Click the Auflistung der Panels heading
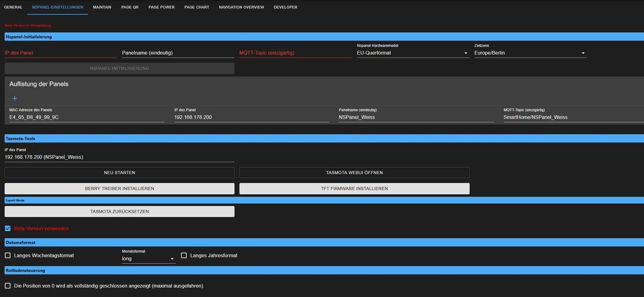 (39, 84)
